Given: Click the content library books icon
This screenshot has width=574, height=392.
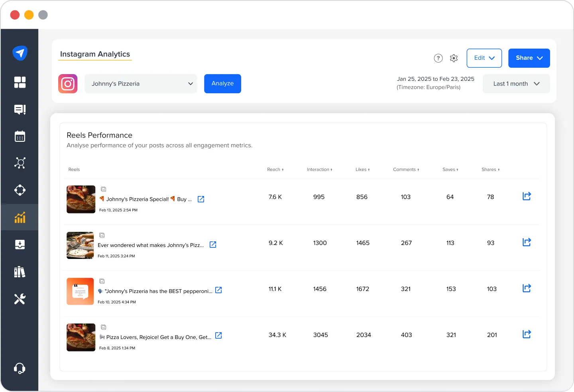Looking at the screenshot, I should 20,272.
